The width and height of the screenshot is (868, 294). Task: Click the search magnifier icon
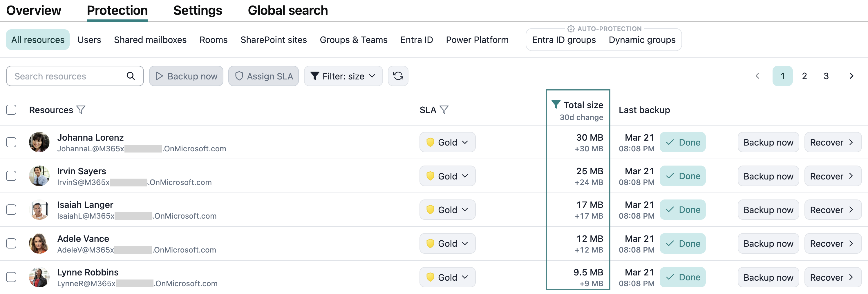click(131, 76)
